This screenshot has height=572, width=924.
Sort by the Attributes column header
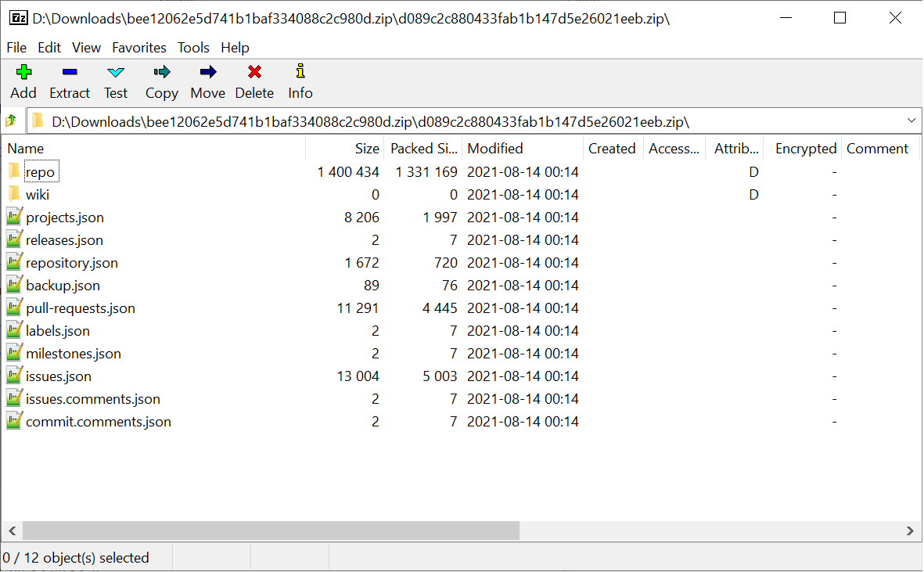coord(733,149)
